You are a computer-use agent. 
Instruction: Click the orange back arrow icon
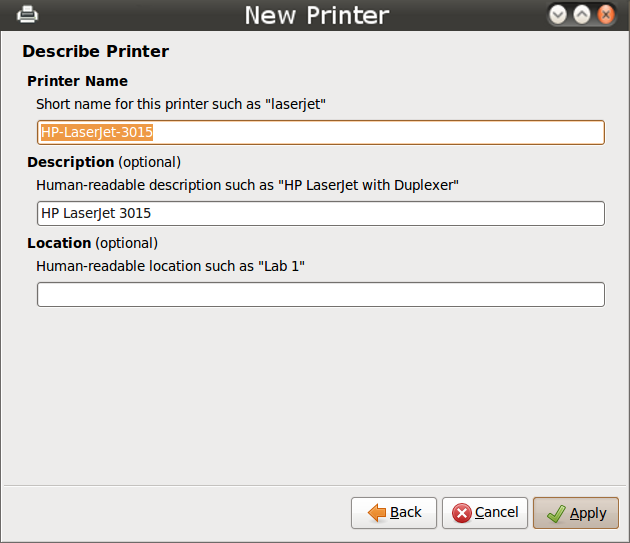click(x=376, y=513)
